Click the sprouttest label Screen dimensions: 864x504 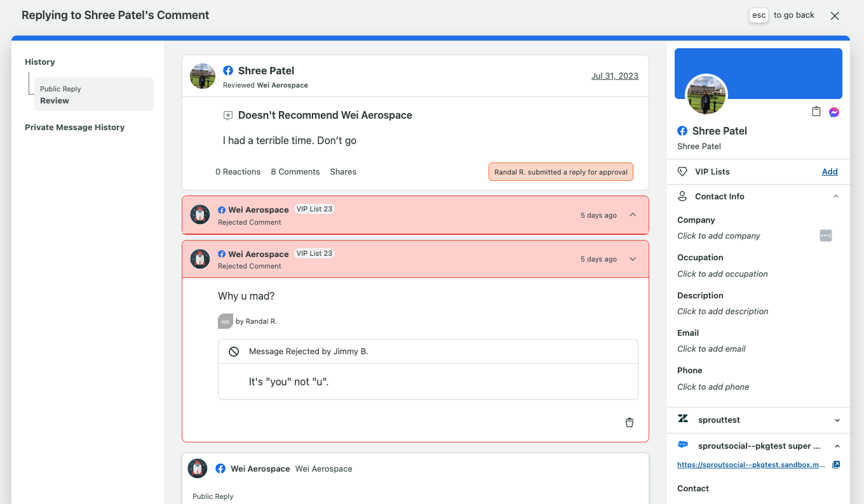(719, 420)
